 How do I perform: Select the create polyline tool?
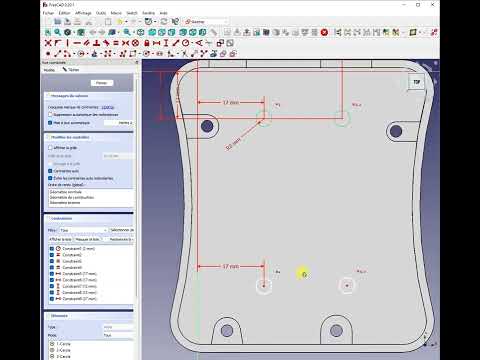point(123,53)
